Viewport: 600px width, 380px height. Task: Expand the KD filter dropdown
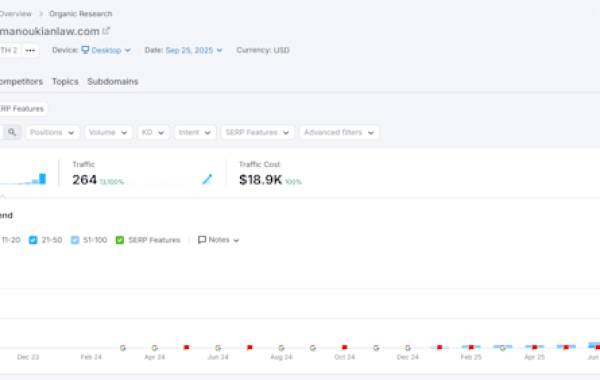[153, 132]
